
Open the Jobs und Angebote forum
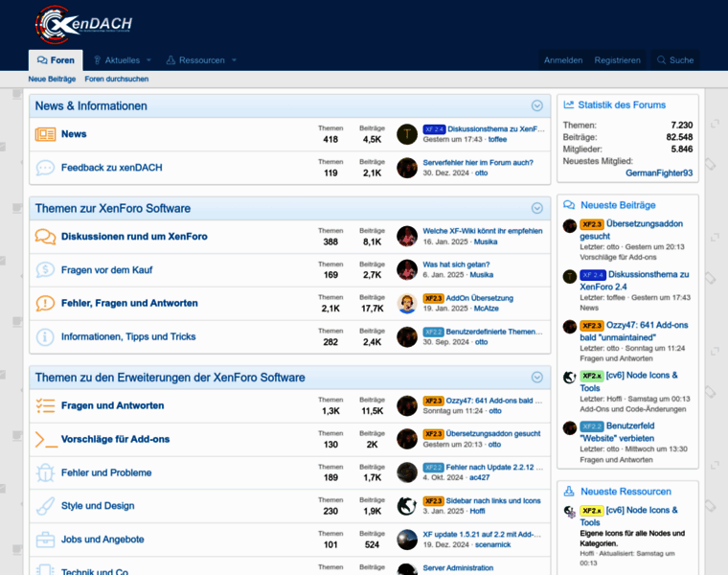(x=102, y=540)
